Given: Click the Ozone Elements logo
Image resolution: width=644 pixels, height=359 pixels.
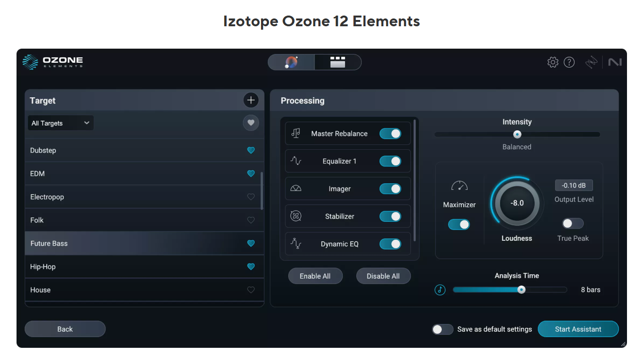Looking at the screenshot, I should click(x=52, y=62).
